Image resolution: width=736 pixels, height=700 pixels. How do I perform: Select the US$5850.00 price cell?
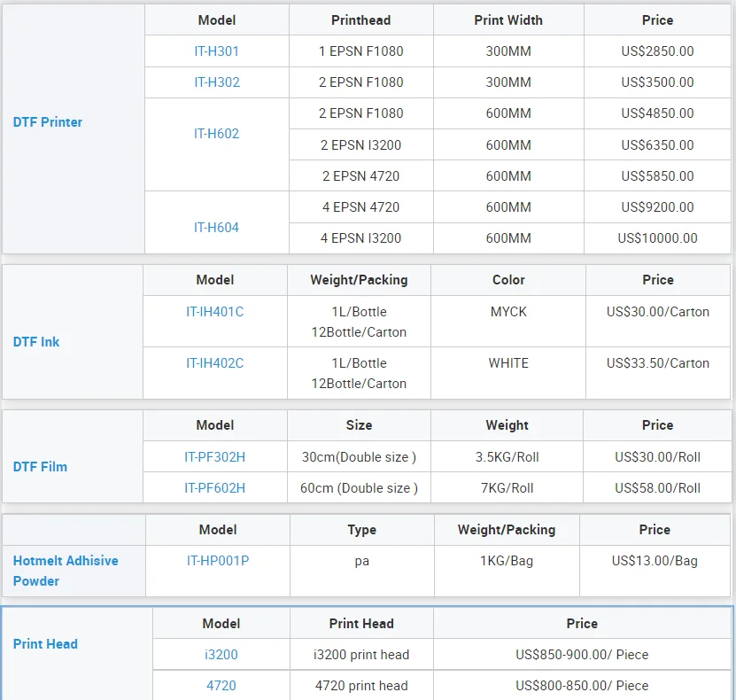click(657, 176)
